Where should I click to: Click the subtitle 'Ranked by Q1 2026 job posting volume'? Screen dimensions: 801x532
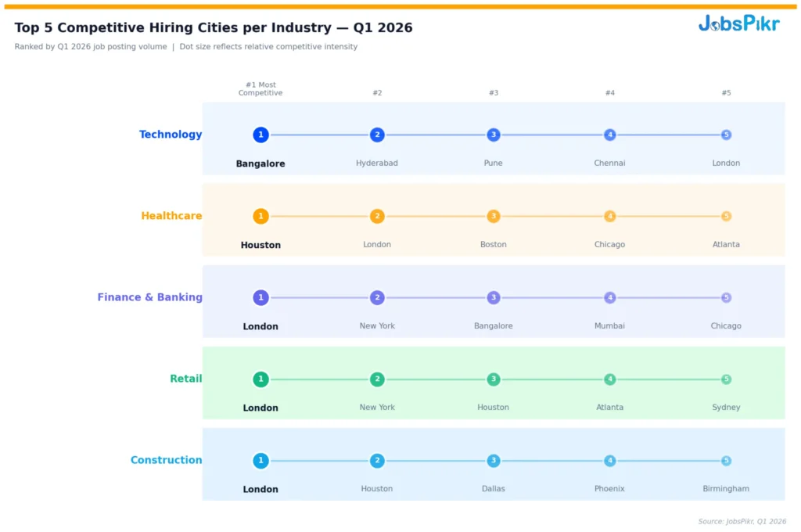click(91, 46)
